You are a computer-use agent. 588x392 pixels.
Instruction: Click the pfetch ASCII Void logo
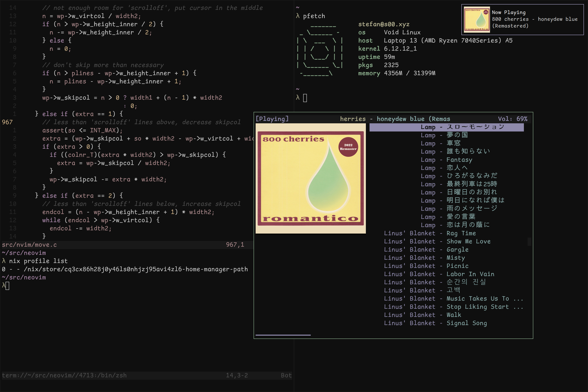coord(320,49)
